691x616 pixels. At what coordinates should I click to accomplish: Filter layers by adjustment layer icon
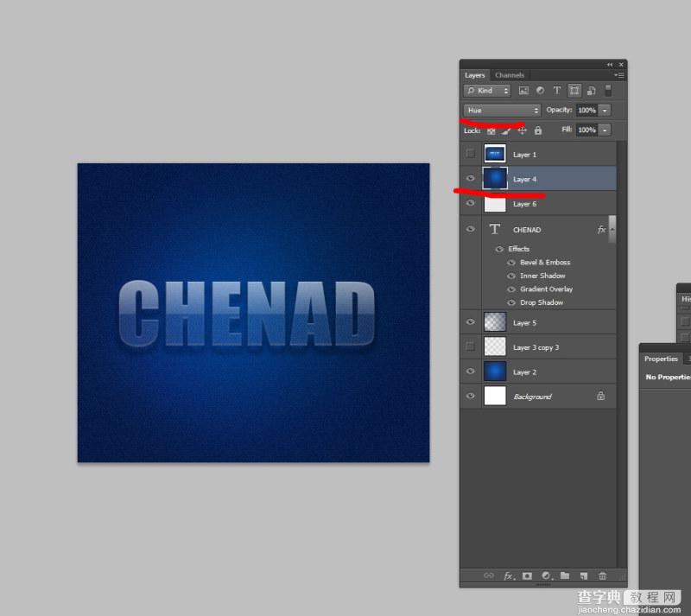coord(540,91)
